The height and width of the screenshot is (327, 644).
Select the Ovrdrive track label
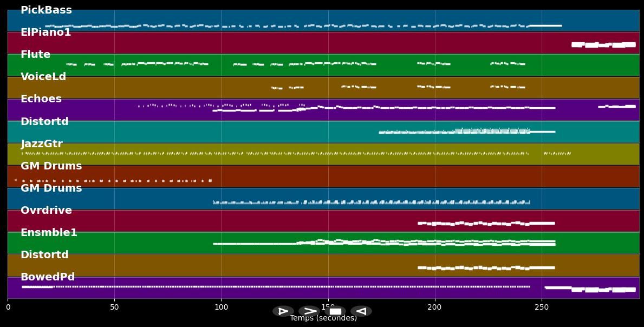(x=46, y=211)
